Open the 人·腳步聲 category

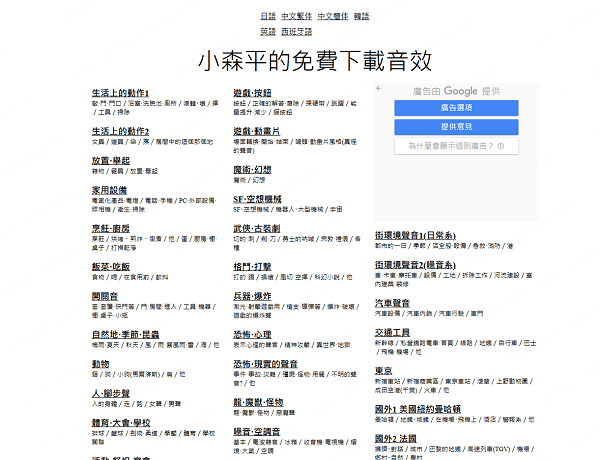click(x=111, y=393)
